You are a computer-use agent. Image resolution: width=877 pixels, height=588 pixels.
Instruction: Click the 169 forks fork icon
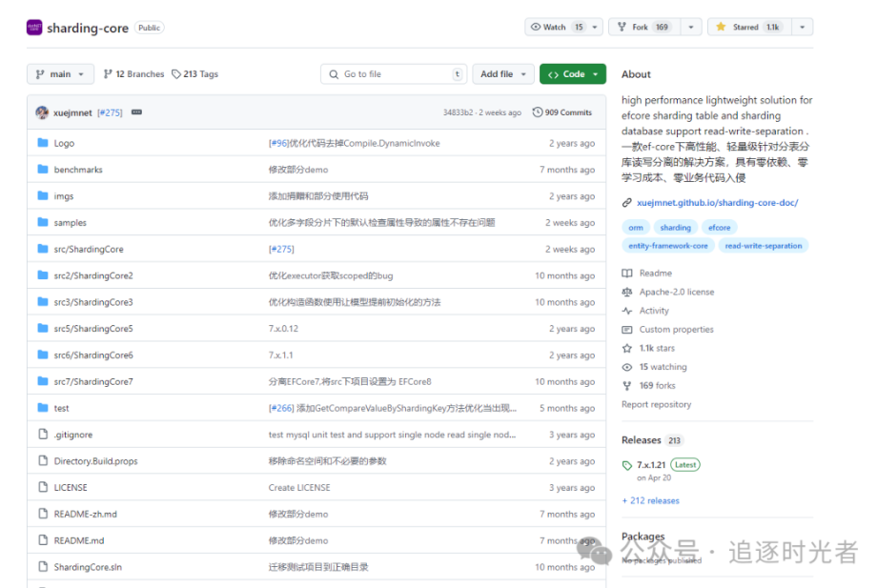point(627,386)
